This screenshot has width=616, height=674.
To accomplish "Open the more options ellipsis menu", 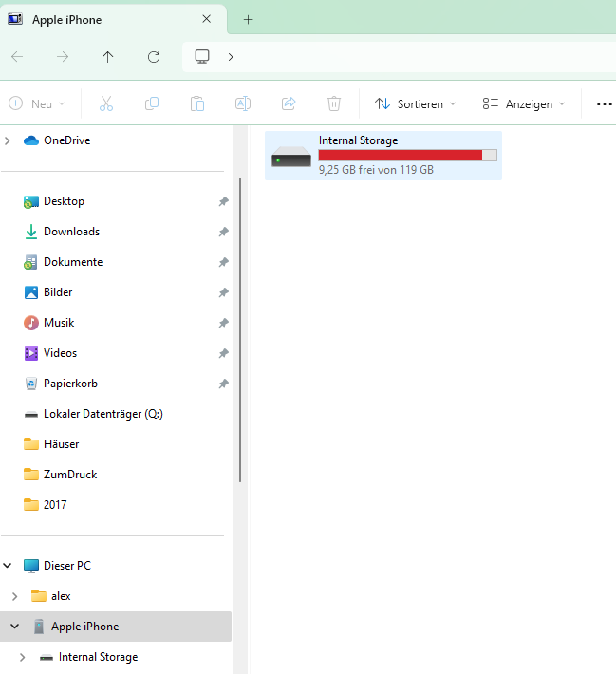I will [604, 103].
